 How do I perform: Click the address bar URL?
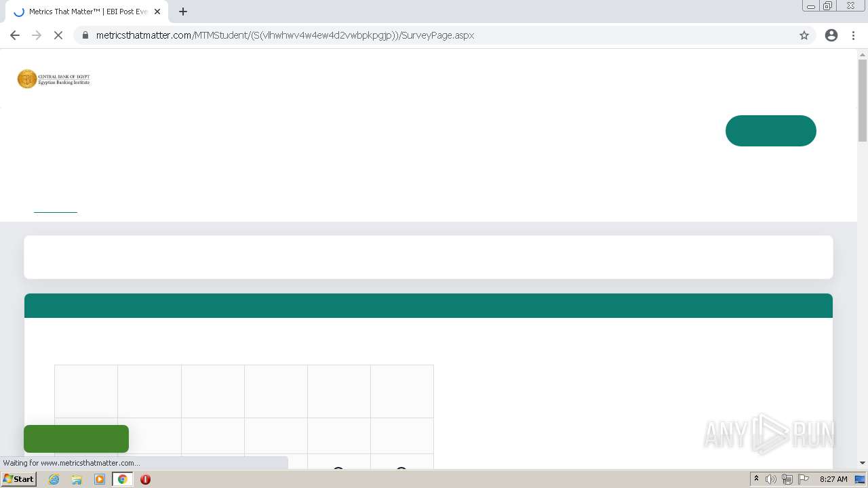click(x=285, y=35)
